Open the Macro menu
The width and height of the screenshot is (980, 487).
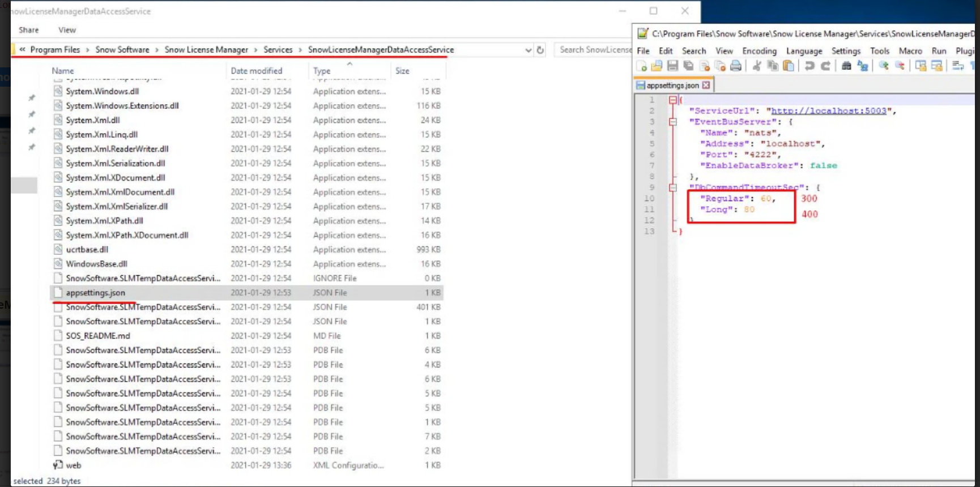pyautogui.click(x=910, y=51)
